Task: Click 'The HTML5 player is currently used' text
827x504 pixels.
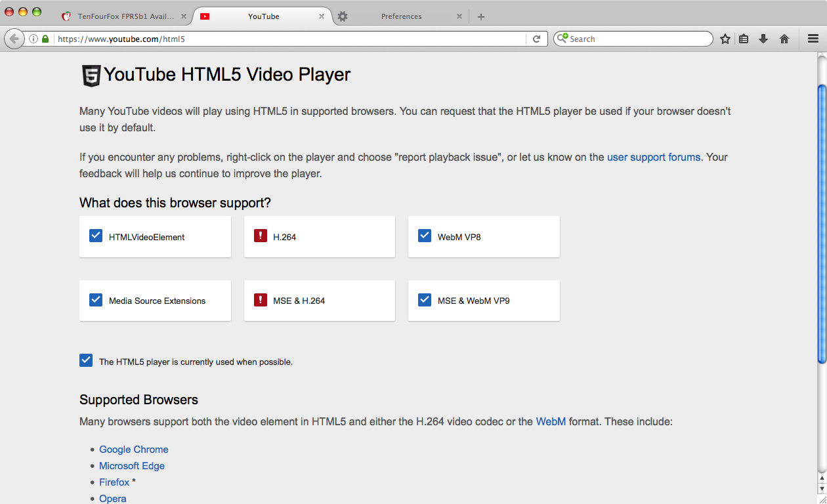Action: coord(196,362)
